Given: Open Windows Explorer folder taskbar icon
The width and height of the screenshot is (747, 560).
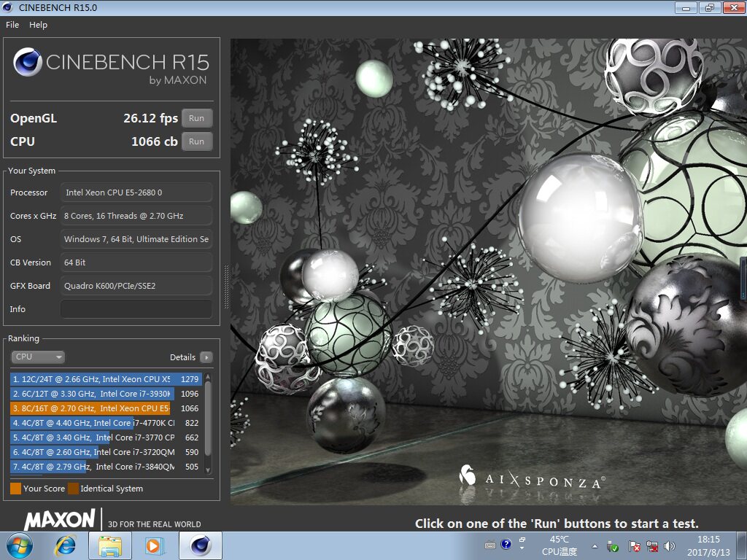Looking at the screenshot, I should click(110, 545).
